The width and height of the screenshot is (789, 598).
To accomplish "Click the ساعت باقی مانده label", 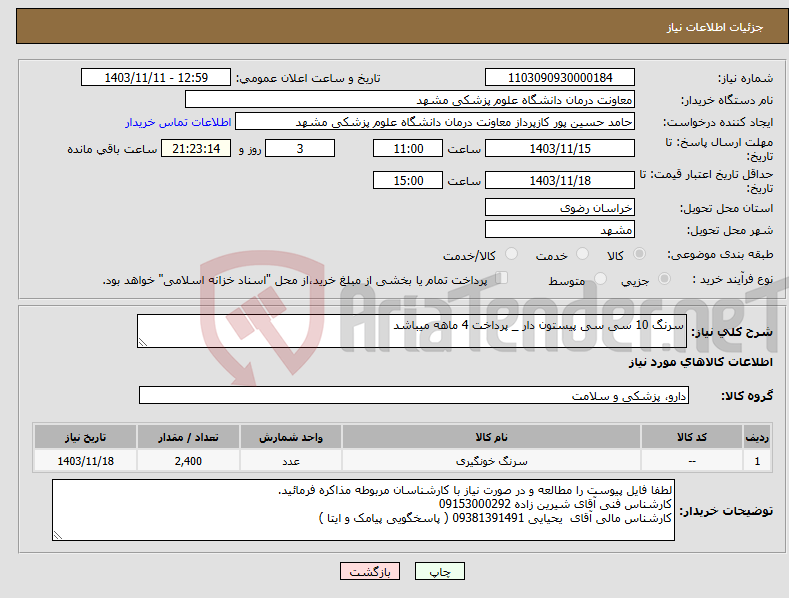I will click(112, 150).
